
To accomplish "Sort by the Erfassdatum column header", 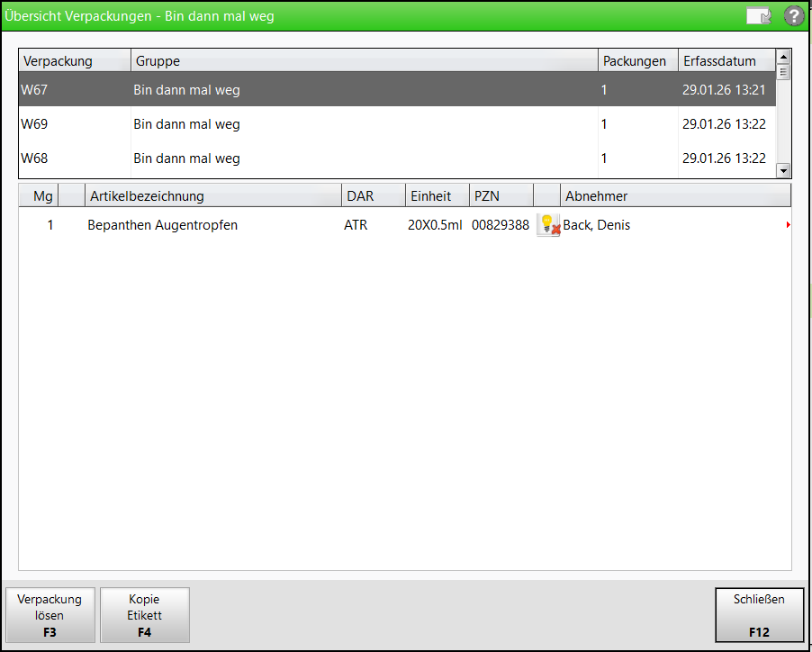I will tap(726, 61).
